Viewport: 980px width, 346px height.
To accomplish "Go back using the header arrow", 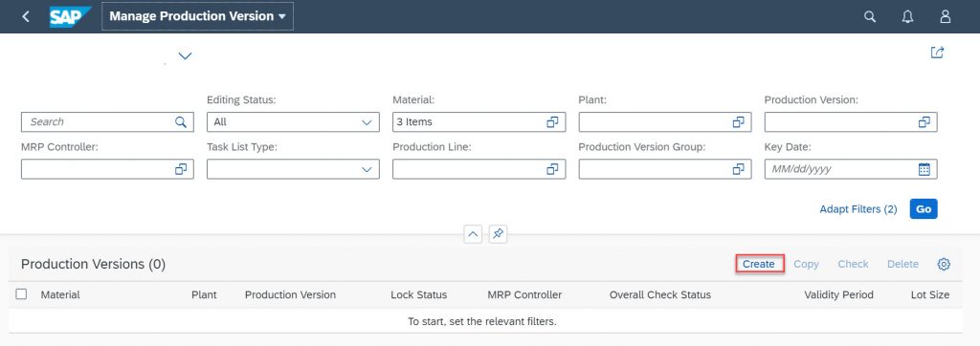I will point(26,16).
